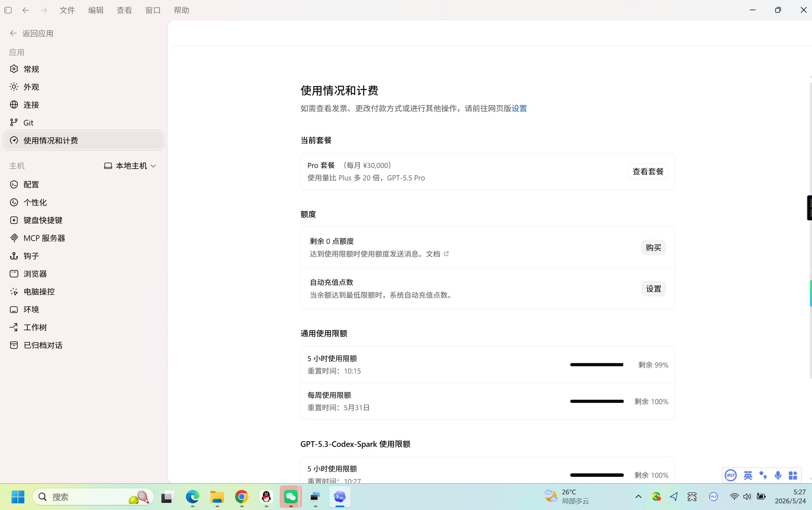Viewport: 812px width, 510px height.
Task: Click the 个性化 icon
Action: point(14,203)
